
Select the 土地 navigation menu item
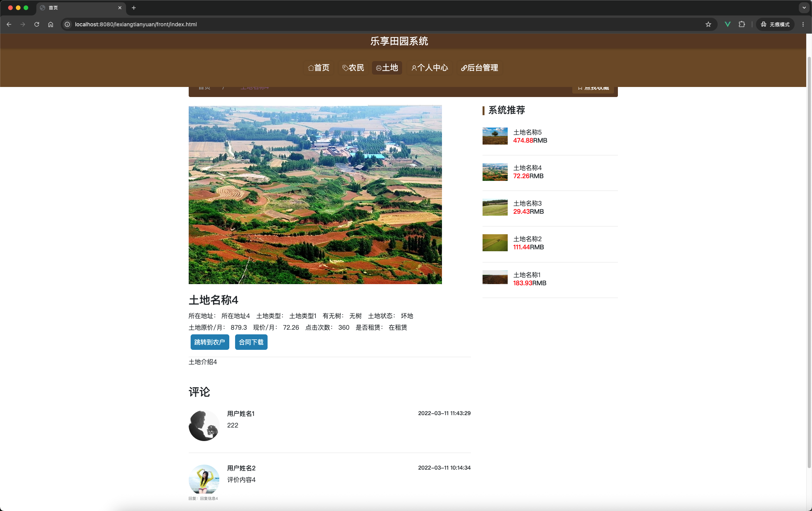click(x=387, y=68)
